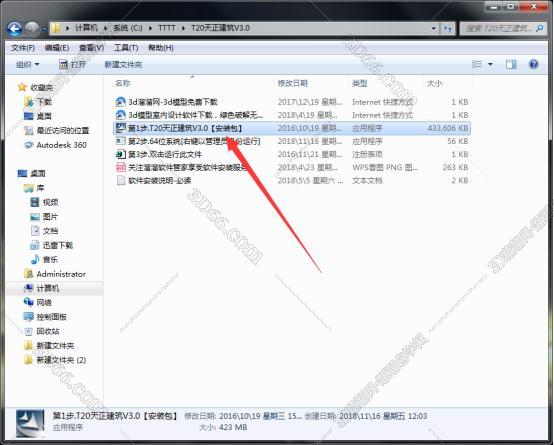Open the 查看(V) menu
Image resolution: width=554 pixels, height=445 pixels.
click(x=92, y=48)
